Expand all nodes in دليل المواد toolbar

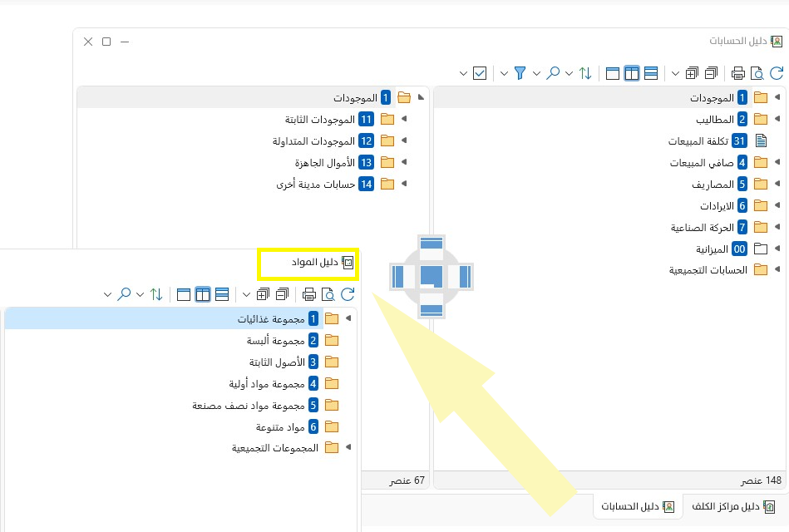tap(263, 294)
